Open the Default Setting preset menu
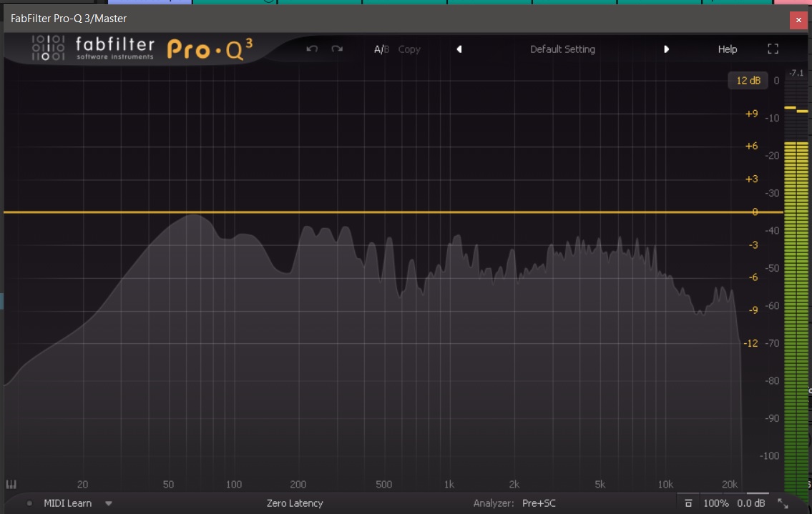Viewport: 812px width, 514px height. pyautogui.click(x=562, y=49)
